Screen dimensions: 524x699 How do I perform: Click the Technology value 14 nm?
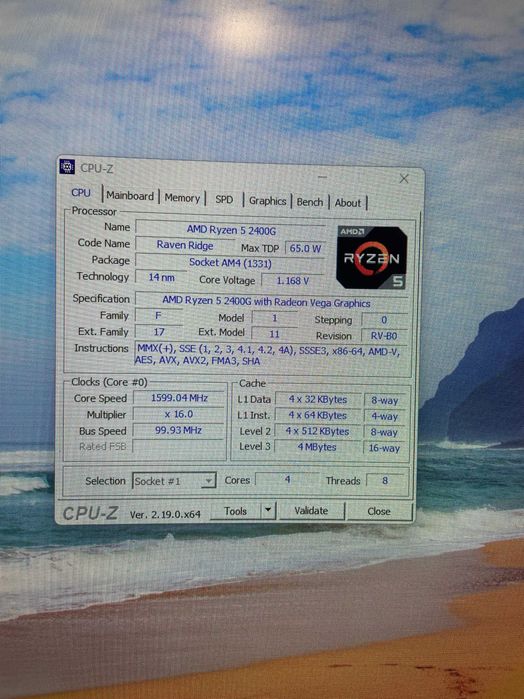tap(161, 277)
